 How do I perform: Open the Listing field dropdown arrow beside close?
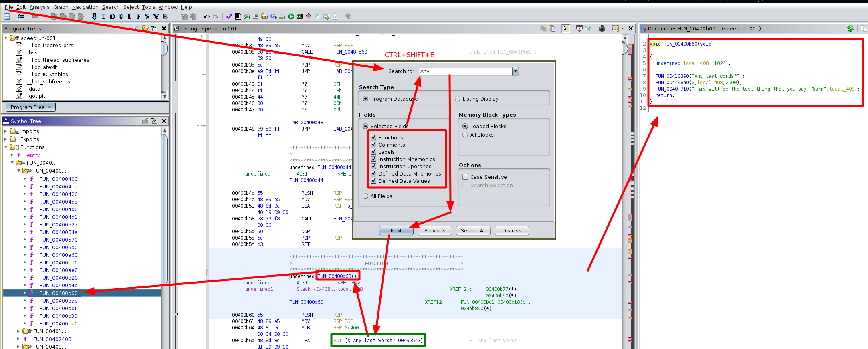point(622,28)
